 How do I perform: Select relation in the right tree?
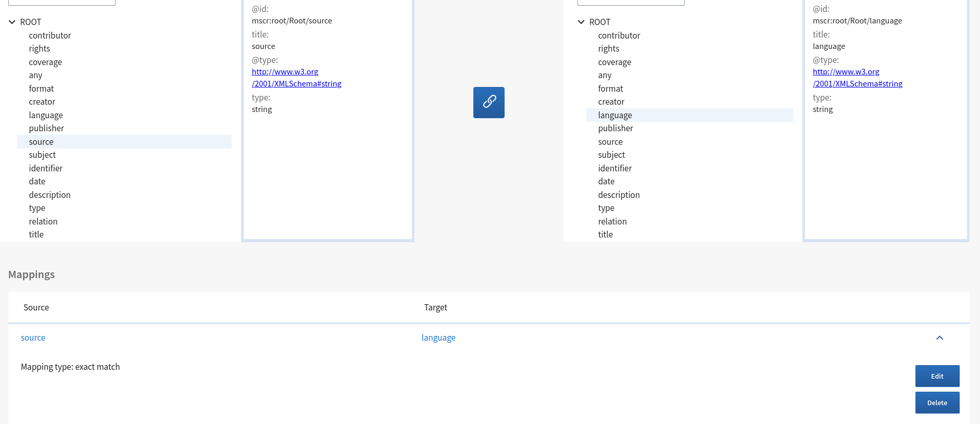612,221
